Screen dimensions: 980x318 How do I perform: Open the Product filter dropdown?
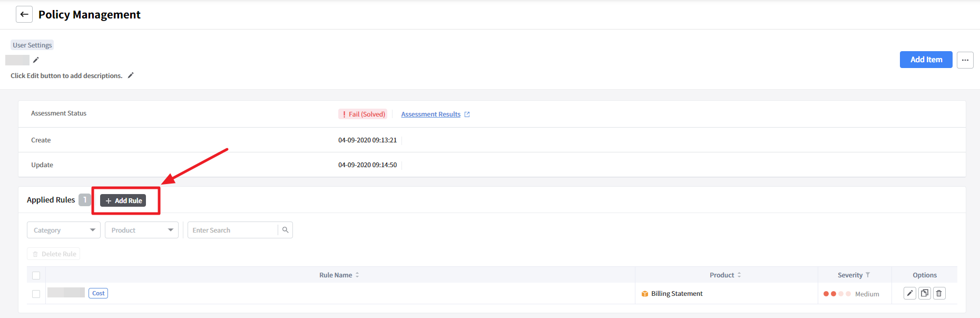pyautogui.click(x=141, y=230)
